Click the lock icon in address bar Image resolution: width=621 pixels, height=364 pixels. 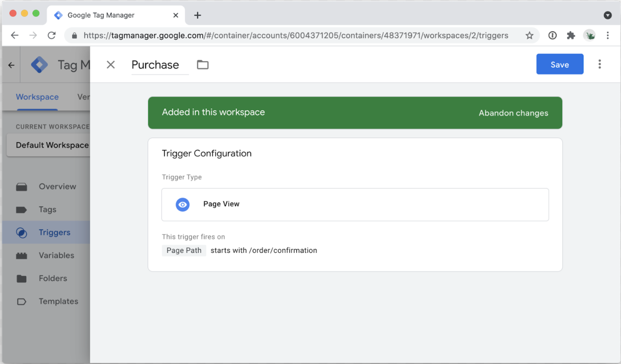tap(74, 36)
